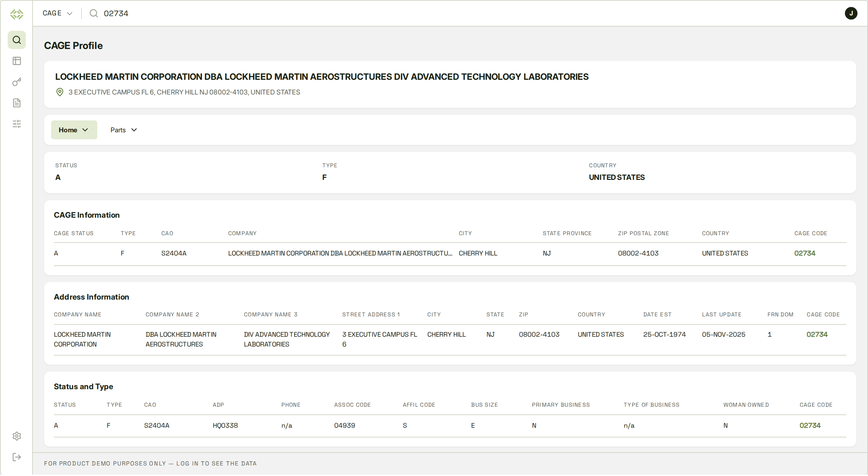The height and width of the screenshot is (476, 868).
Task: Click the 25-OCT-1974 date established value
Action: [x=664, y=334]
